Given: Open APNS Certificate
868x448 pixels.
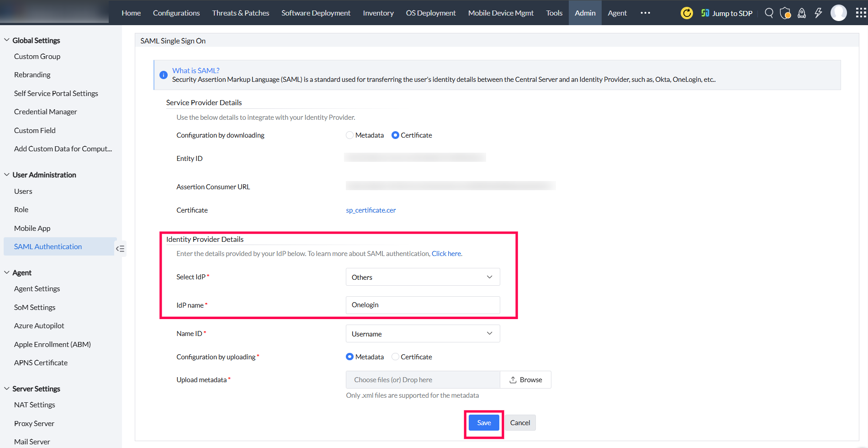Looking at the screenshot, I should pyautogui.click(x=41, y=363).
